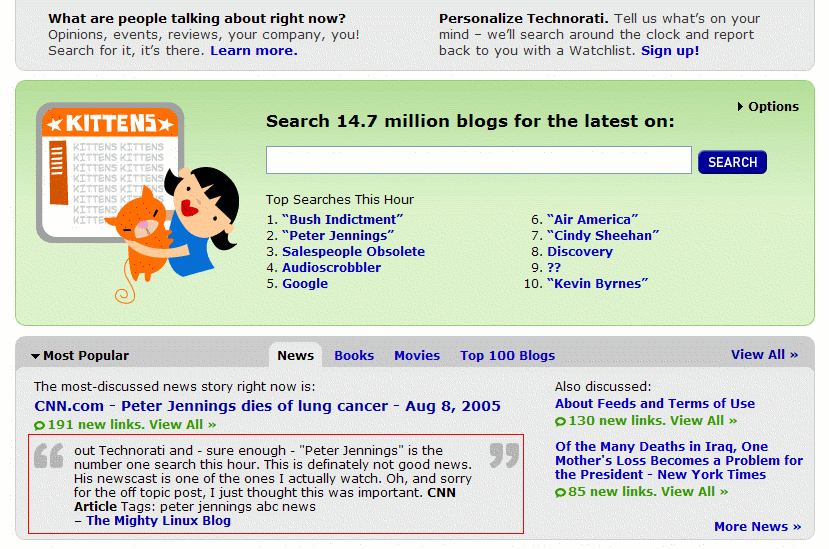The width and height of the screenshot is (829, 549).
Task: Collapse the Most Popular section
Action: coord(35,356)
